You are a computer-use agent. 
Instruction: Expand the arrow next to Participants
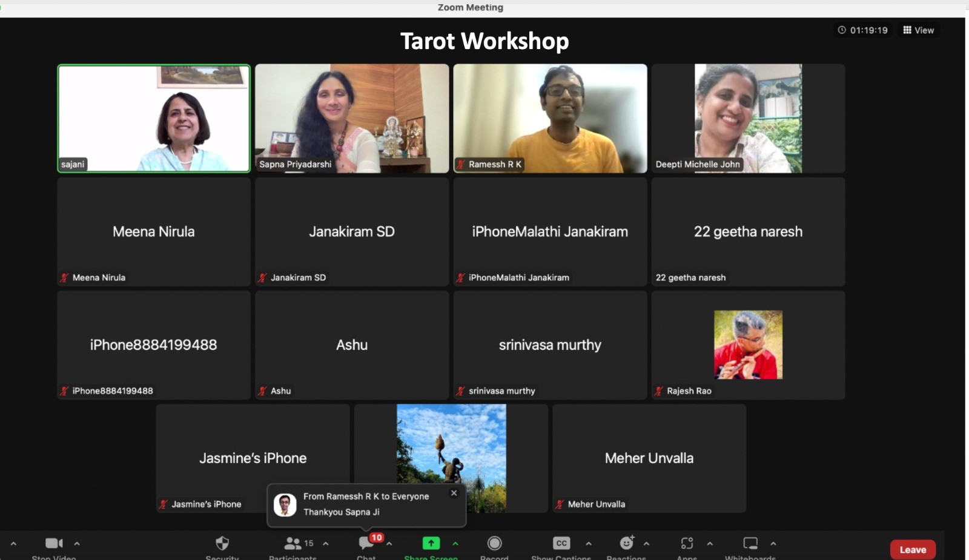[326, 544]
